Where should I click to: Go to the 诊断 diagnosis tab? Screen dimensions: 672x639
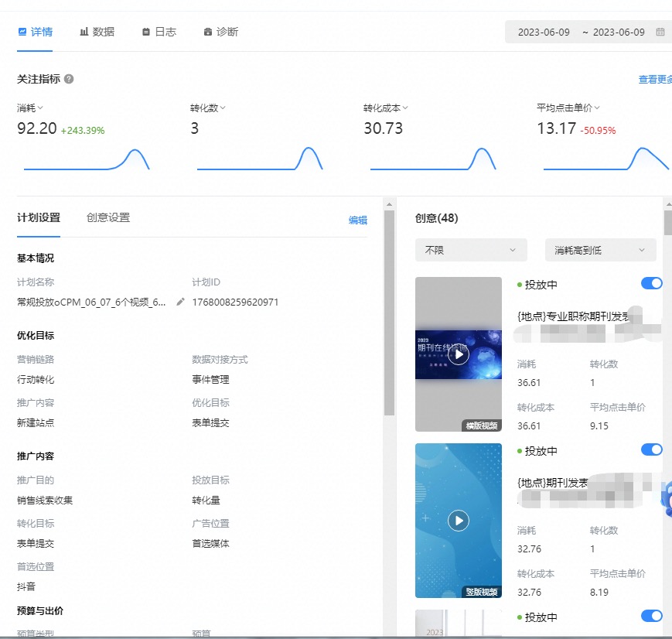click(220, 32)
